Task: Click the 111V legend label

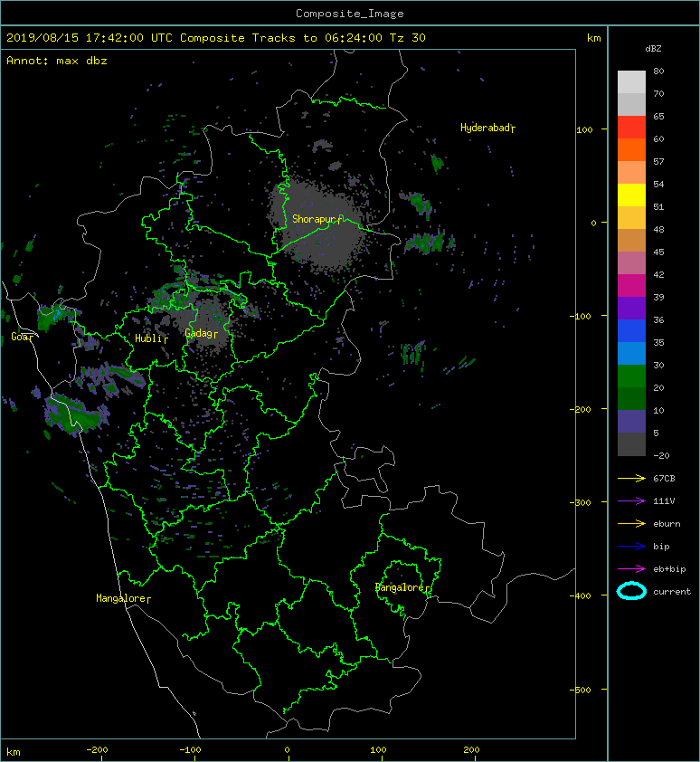Action: click(x=664, y=501)
